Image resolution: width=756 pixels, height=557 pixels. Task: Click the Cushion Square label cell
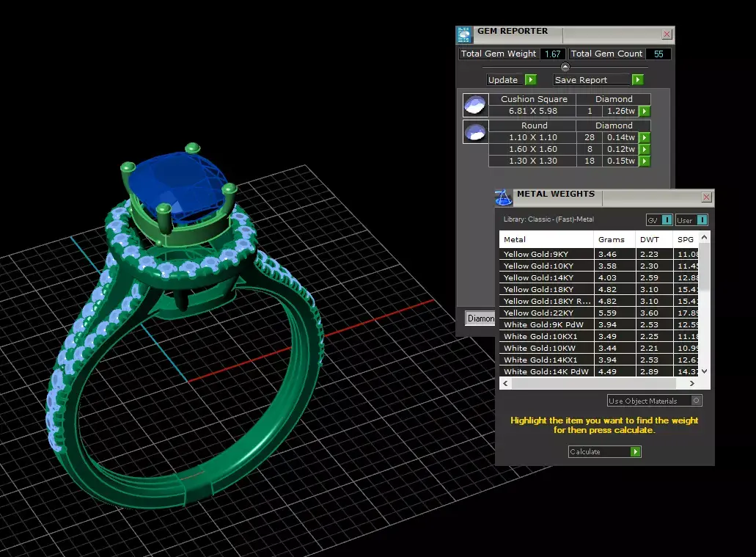pos(534,99)
